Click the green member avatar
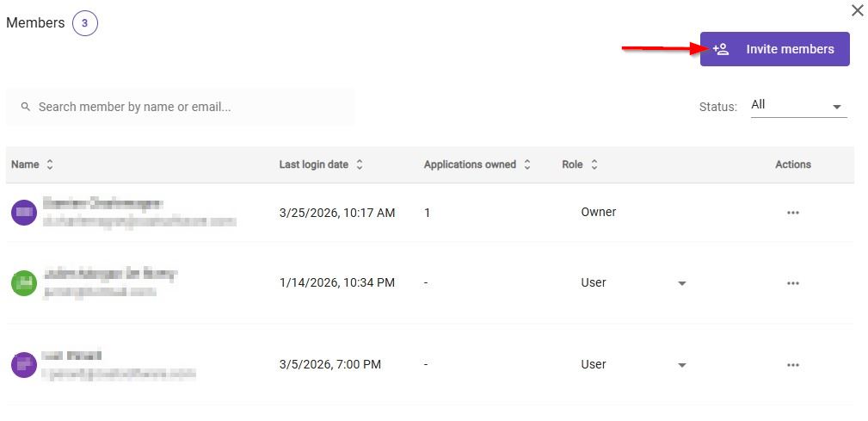Screen dimensions: 868x421 point(24,282)
